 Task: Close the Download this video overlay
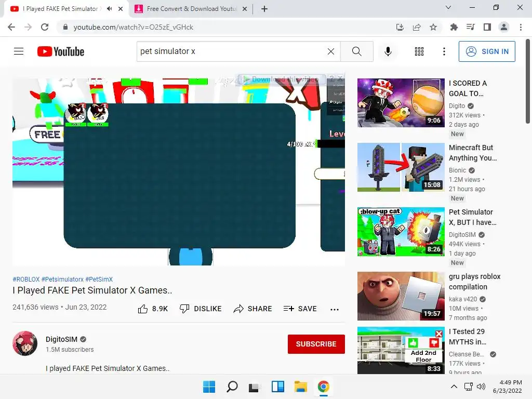click(x=340, y=78)
